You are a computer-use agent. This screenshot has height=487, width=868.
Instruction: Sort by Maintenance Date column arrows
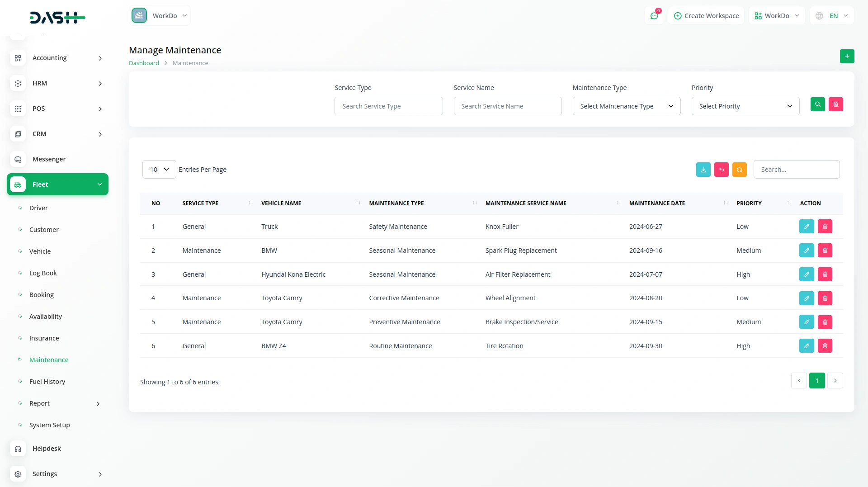(x=726, y=203)
